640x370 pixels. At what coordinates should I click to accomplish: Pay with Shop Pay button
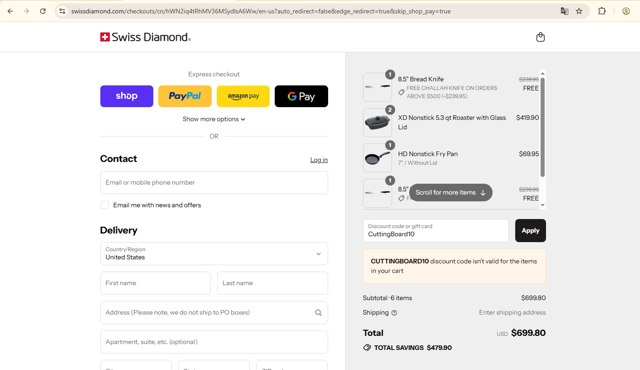(x=127, y=96)
